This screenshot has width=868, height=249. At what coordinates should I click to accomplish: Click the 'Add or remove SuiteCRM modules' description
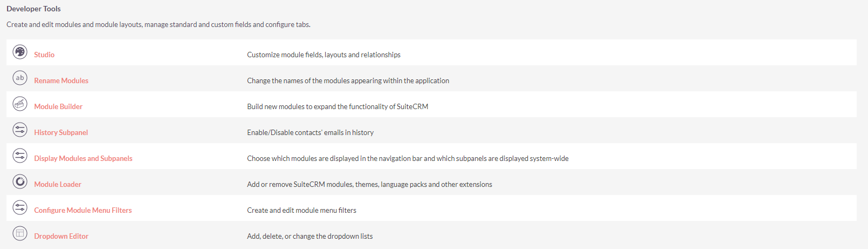369,184
